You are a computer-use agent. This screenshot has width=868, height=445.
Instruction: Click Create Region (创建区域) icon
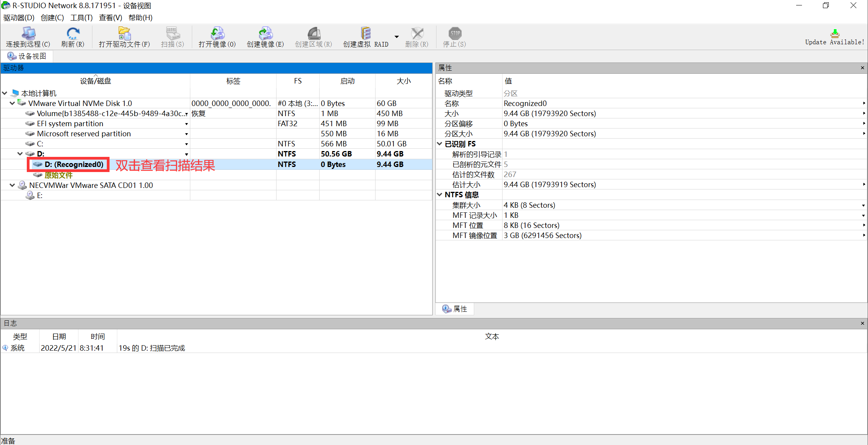point(314,33)
